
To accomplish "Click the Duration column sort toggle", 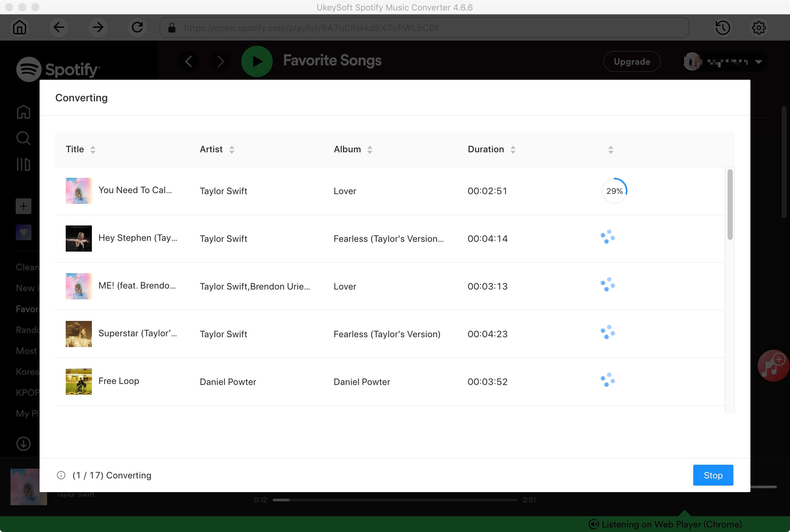I will [x=512, y=150].
